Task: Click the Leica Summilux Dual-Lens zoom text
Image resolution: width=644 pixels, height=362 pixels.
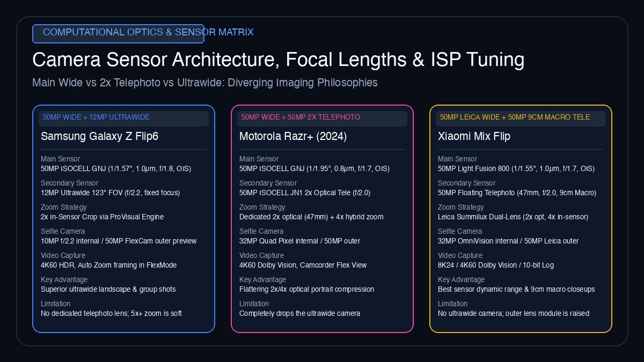Action: [x=513, y=217]
